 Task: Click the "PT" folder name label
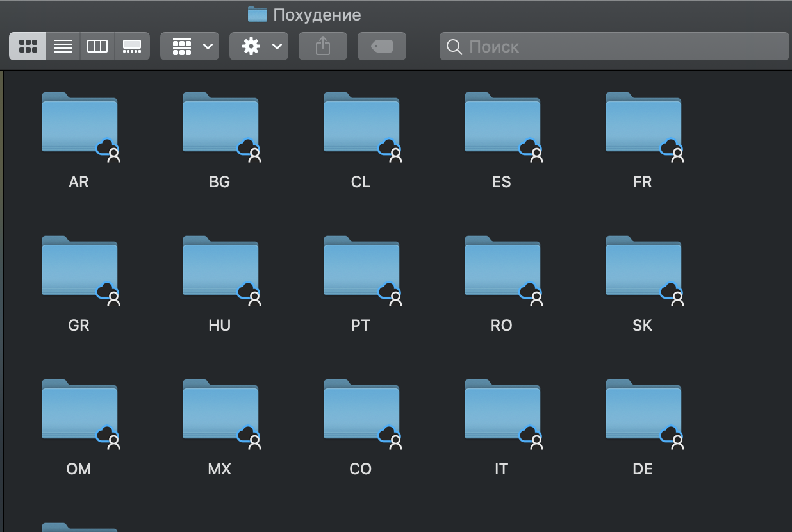pos(361,326)
